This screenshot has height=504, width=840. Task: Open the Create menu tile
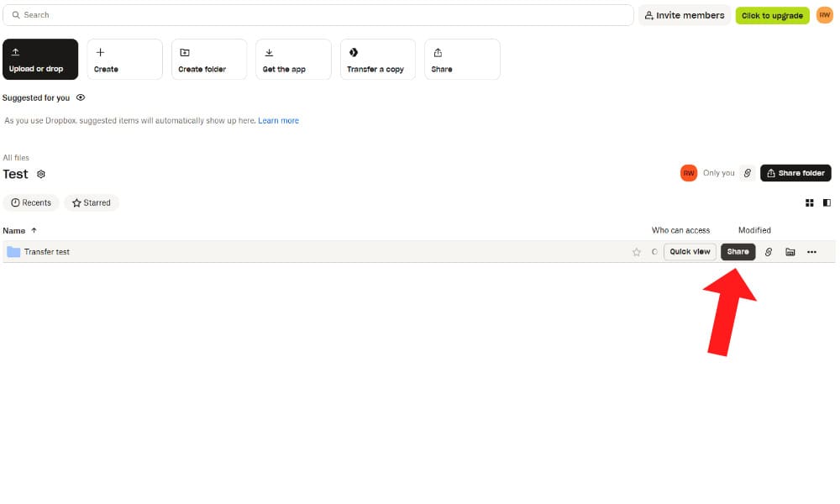pos(124,60)
